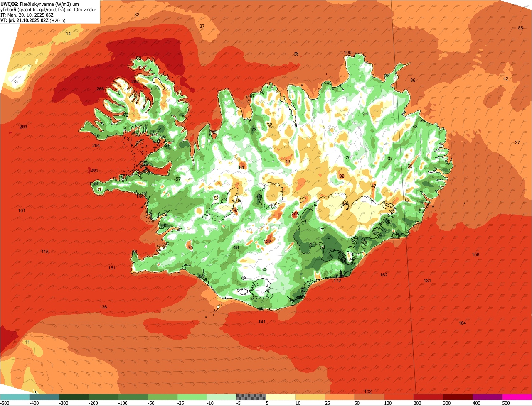Click the initial time 'IT: Mán. 20. 10. 2025 06Z'
The width and height of the screenshot is (532, 406).
point(27,15)
